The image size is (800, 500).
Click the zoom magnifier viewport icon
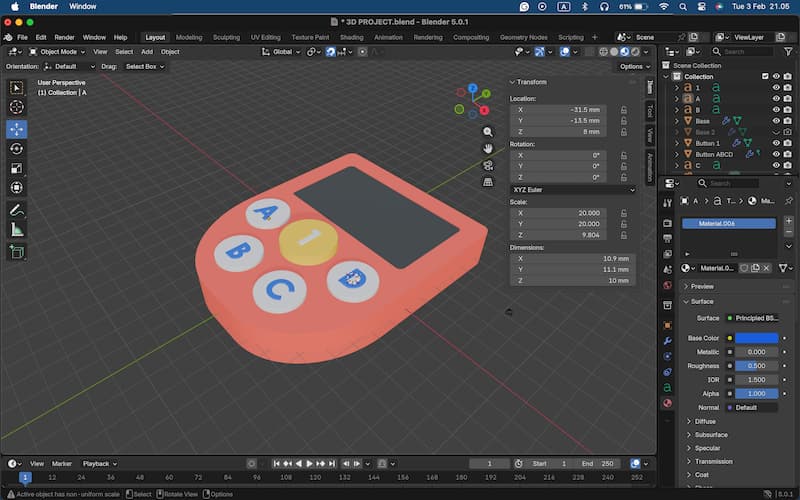[x=488, y=132]
